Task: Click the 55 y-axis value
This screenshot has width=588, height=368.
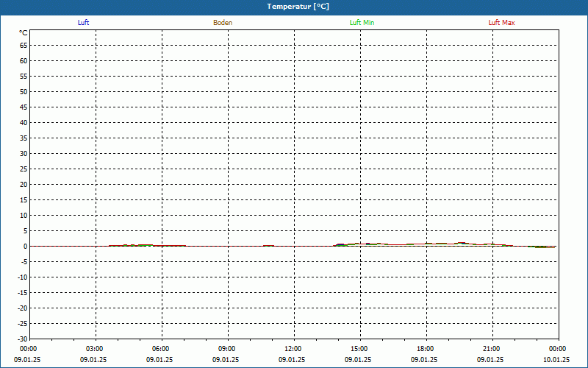Action: click(x=24, y=77)
